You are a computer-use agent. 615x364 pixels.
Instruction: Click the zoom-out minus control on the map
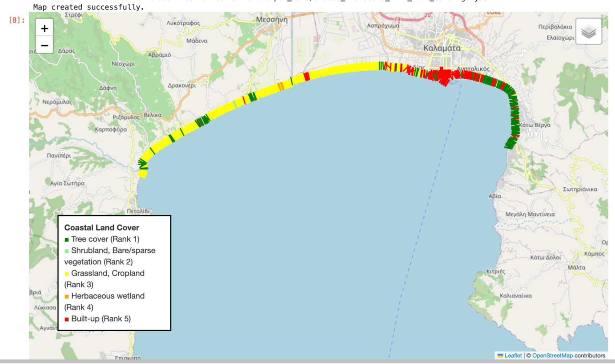point(44,46)
